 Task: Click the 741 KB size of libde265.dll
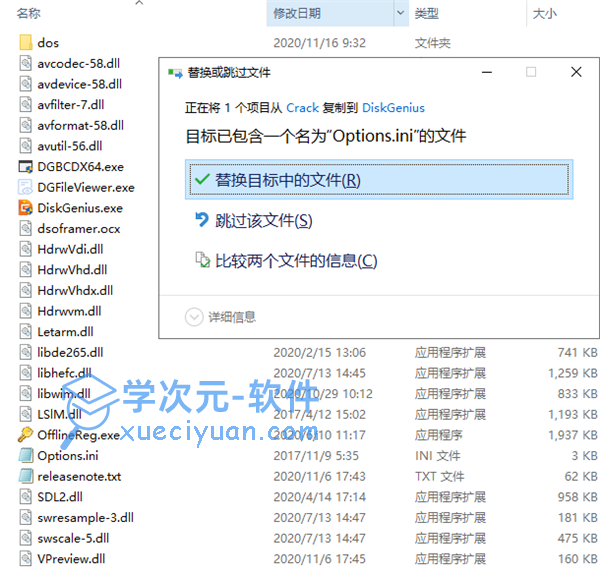[x=577, y=353]
